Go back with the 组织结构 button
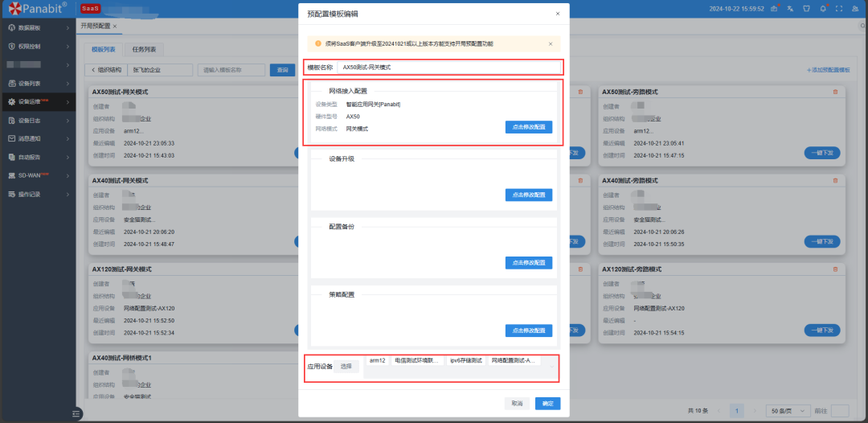Viewport: 868px width, 423px height. 106,70
